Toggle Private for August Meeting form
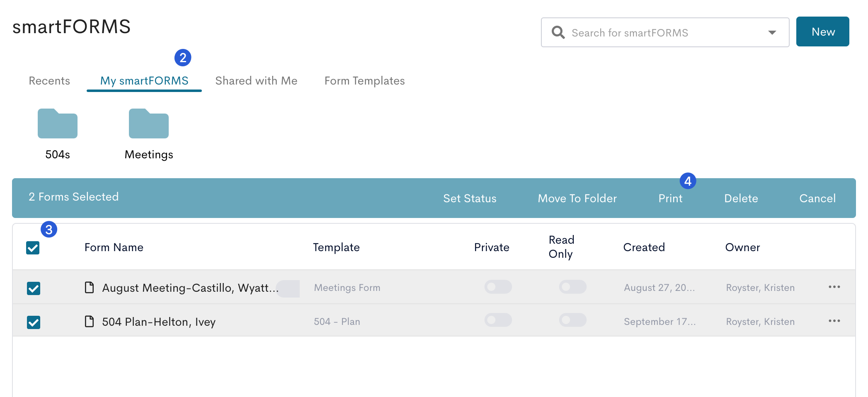Screen dimensions: 868x397 click(498, 287)
